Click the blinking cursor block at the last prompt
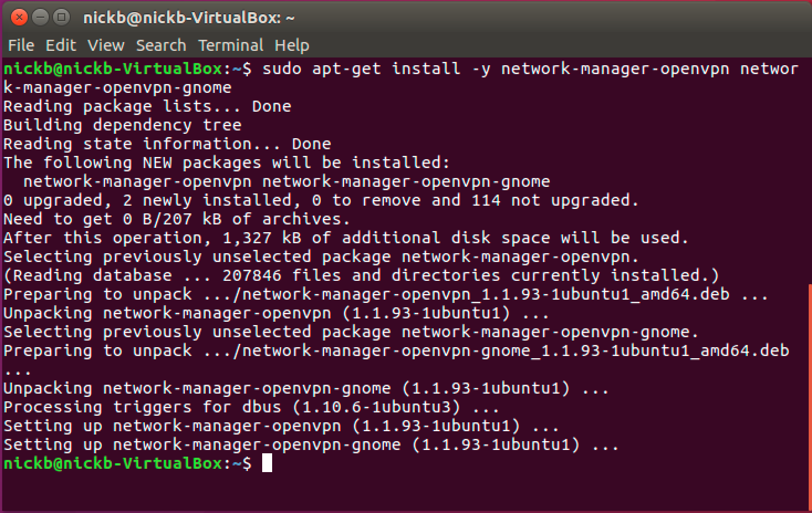 267,463
